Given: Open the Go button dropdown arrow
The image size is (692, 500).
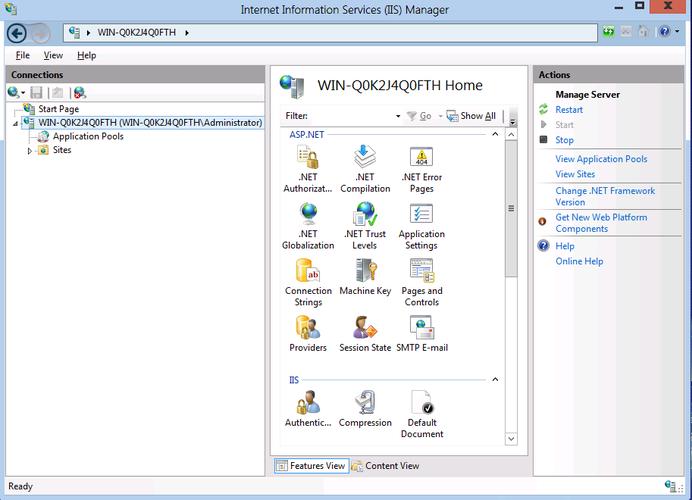Looking at the screenshot, I should point(440,116).
